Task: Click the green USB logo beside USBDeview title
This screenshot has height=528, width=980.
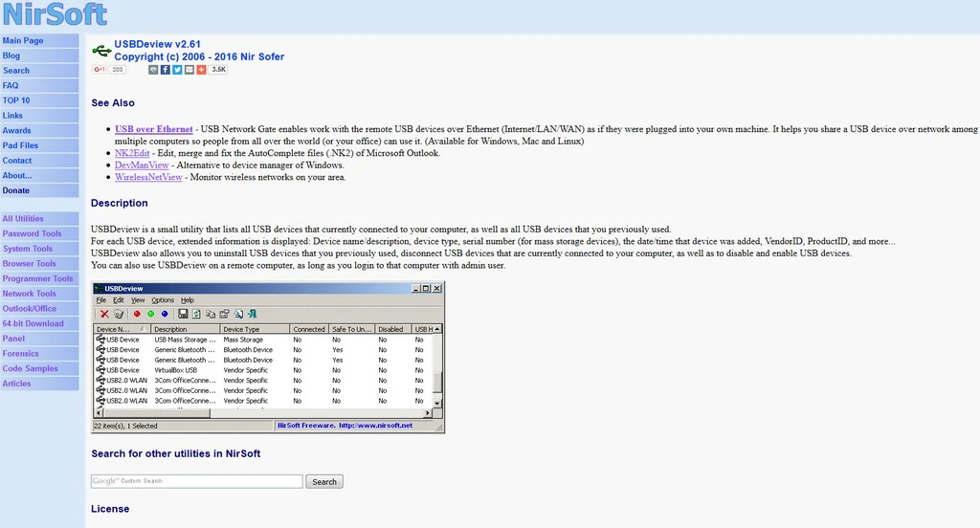Action: click(101, 50)
